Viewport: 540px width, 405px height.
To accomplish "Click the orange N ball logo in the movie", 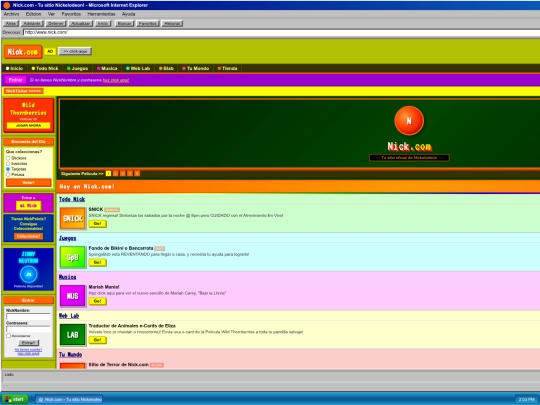I will 409,121.
